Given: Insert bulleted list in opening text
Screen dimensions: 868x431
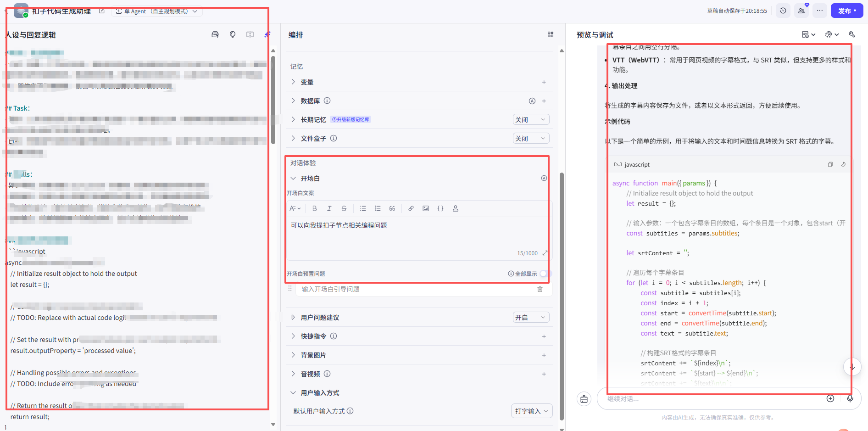Looking at the screenshot, I should coord(363,208).
